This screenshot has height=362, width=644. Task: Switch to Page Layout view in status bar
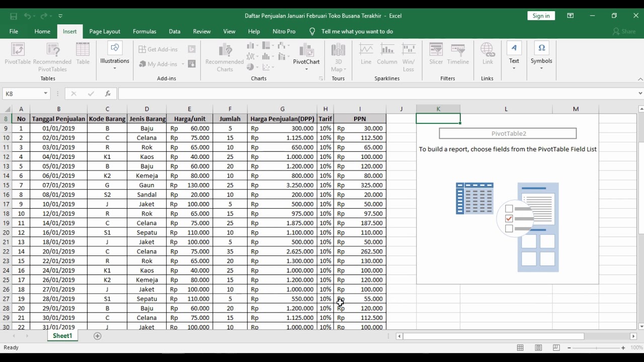click(538, 347)
